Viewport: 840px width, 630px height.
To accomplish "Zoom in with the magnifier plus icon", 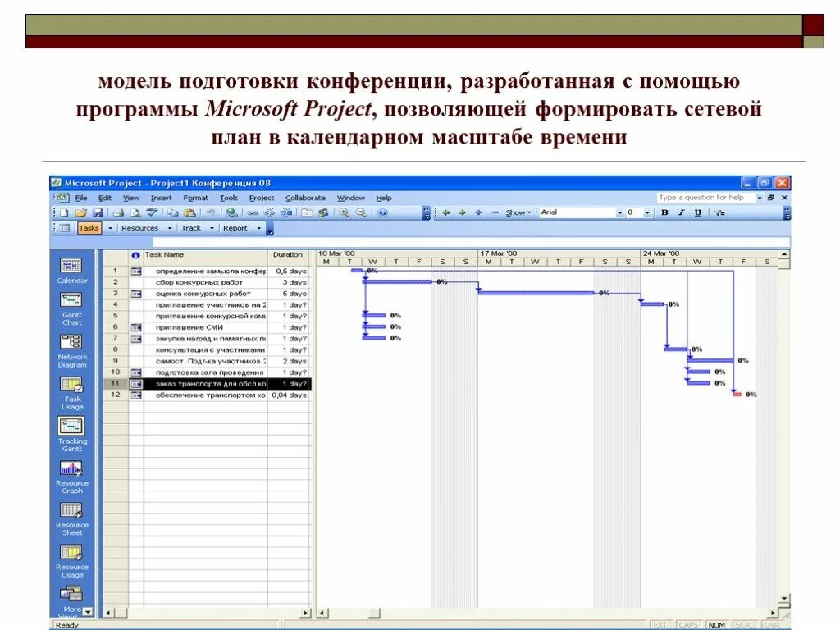I will [344, 212].
